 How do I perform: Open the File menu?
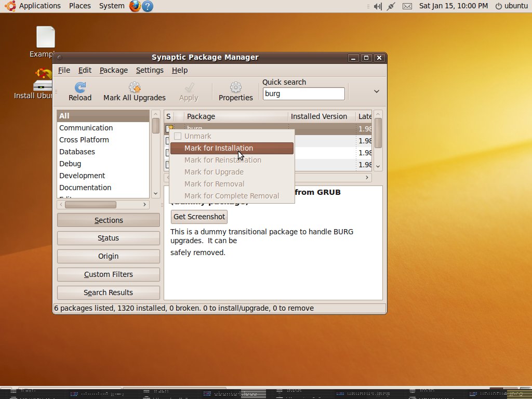click(64, 70)
